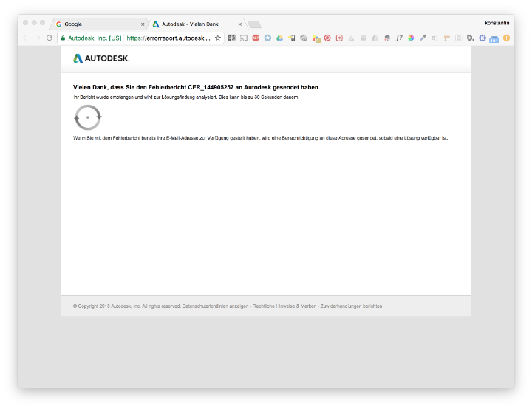Click the orange exclamation warning icon
The width and height of the screenshot is (532, 409).
[506, 38]
